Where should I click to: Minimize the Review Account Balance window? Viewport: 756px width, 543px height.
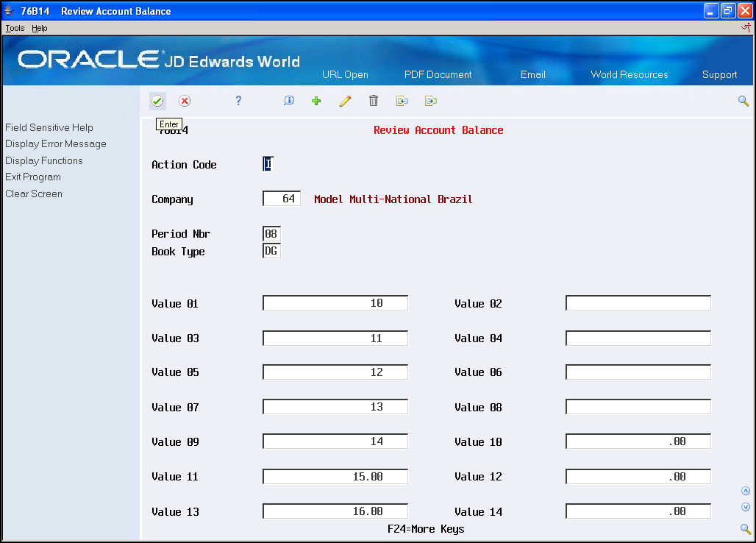pos(711,10)
